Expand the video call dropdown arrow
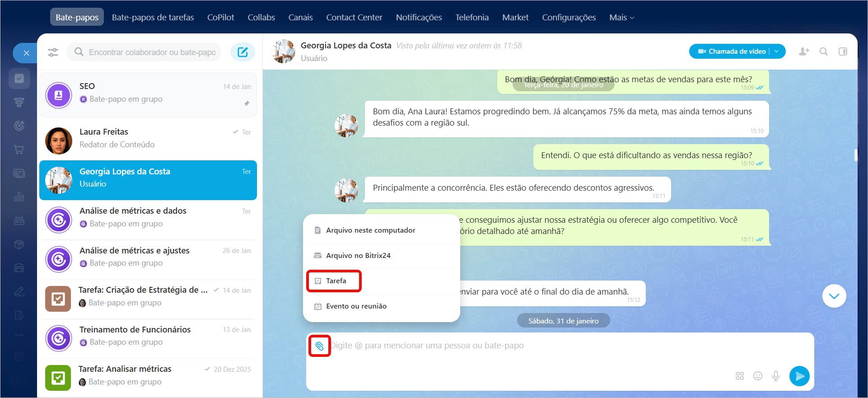Screen dimensions: 868x398 coord(777,52)
